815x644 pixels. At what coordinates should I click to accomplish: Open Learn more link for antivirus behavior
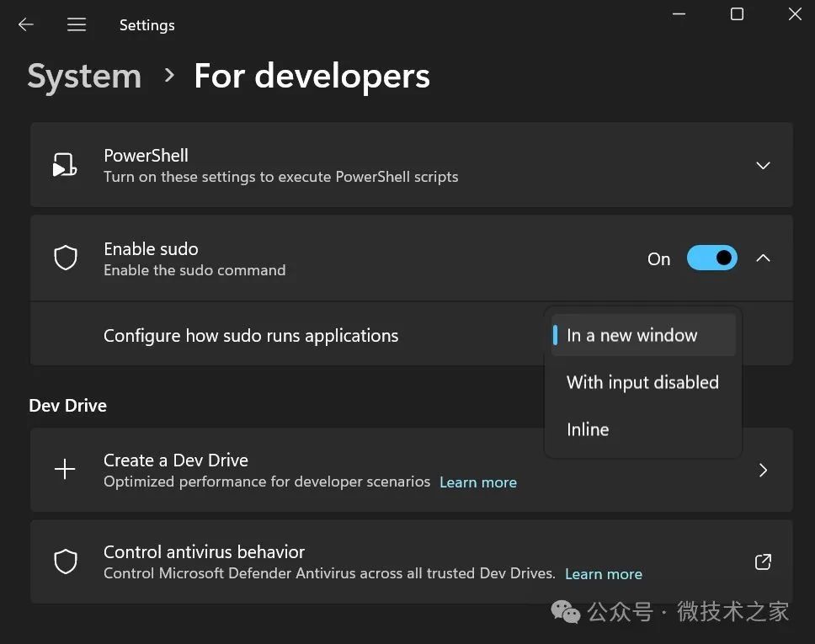pos(604,574)
